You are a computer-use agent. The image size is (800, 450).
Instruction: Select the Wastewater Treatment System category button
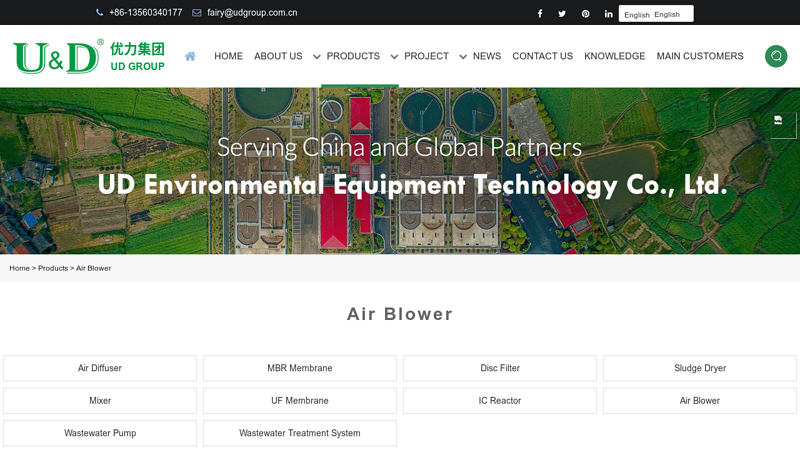click(300, 433)
